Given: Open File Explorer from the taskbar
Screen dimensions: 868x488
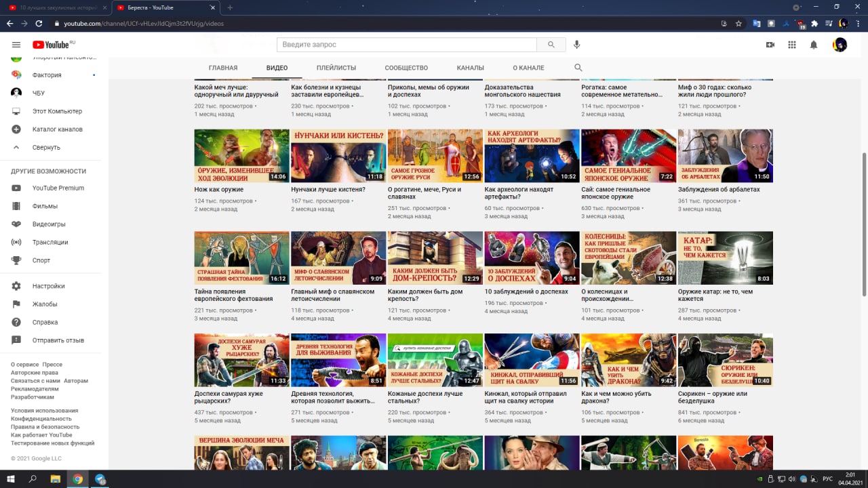Looking at the screenshot, I should click(56, 479).
